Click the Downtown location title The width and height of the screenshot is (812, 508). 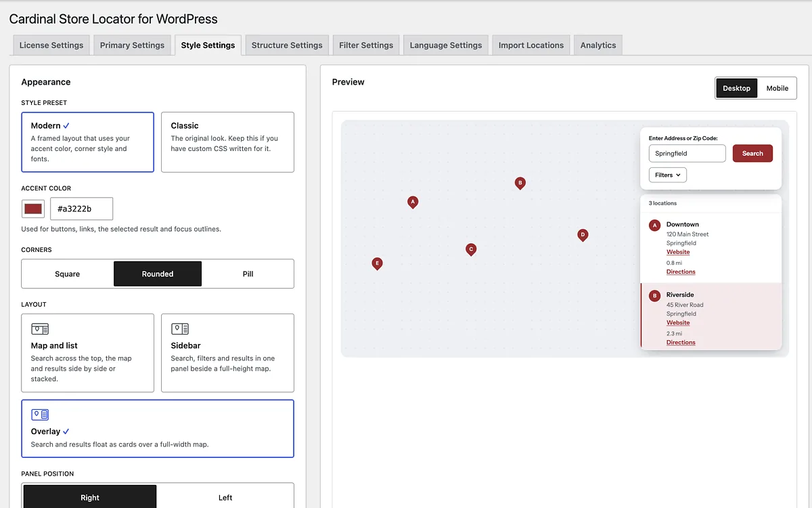pos(683,224)
